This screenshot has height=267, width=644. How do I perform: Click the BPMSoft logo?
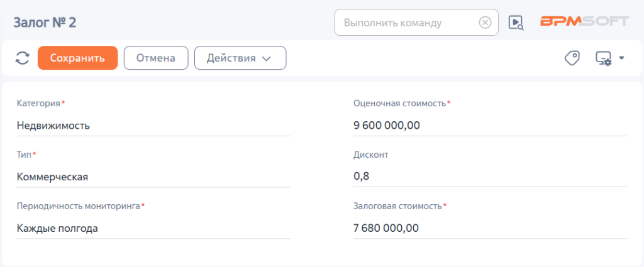(x=584, y=22)
